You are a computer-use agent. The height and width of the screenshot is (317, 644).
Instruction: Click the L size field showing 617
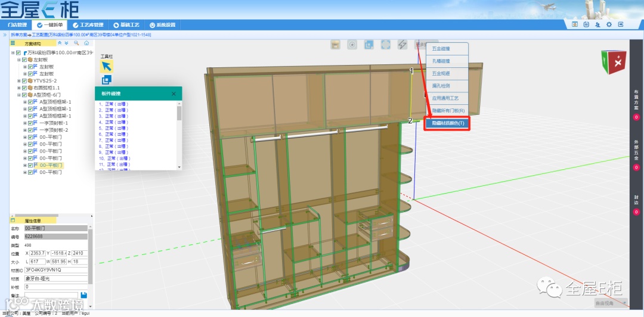click(38, 262)
